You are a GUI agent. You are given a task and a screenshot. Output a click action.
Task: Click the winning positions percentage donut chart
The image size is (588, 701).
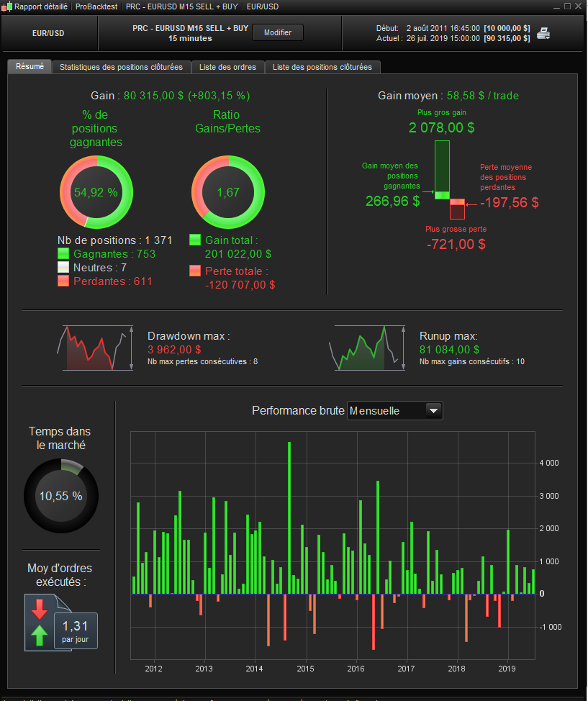pos(96,192)
